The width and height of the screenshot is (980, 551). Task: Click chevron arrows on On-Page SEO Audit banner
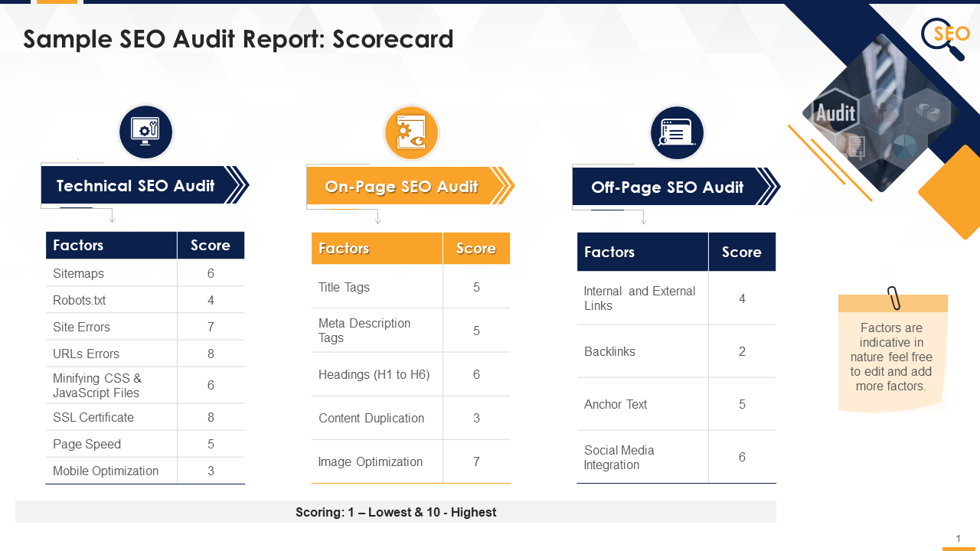(503, 186)
